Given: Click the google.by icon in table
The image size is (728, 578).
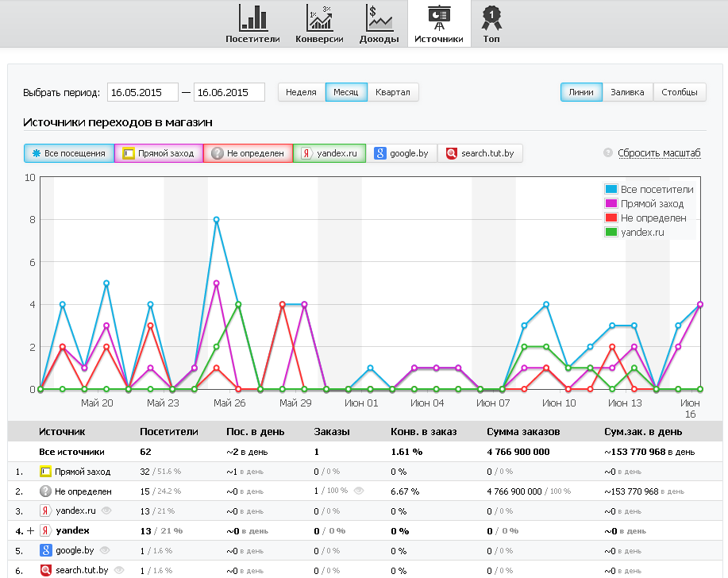Looking at the screenshot, I should coord(46,550).
